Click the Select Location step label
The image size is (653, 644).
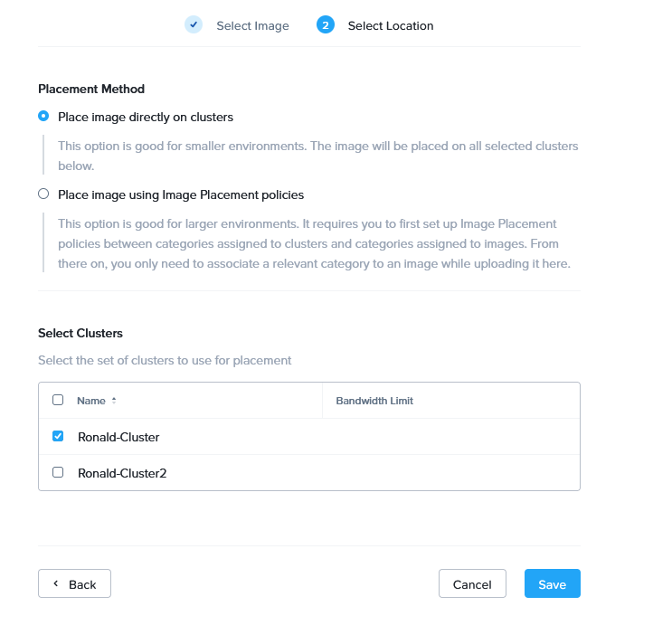[391, 26]
